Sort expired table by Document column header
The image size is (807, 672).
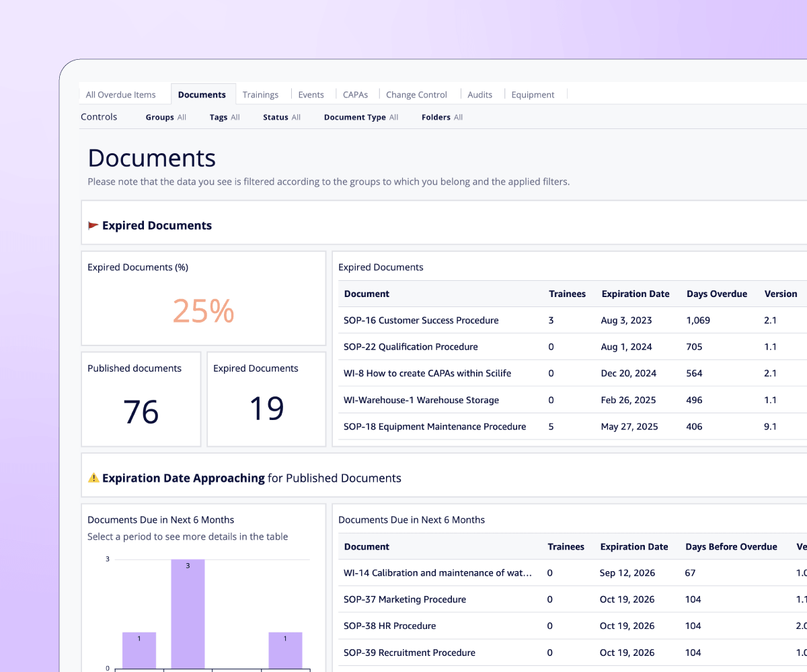click(367, 294)
